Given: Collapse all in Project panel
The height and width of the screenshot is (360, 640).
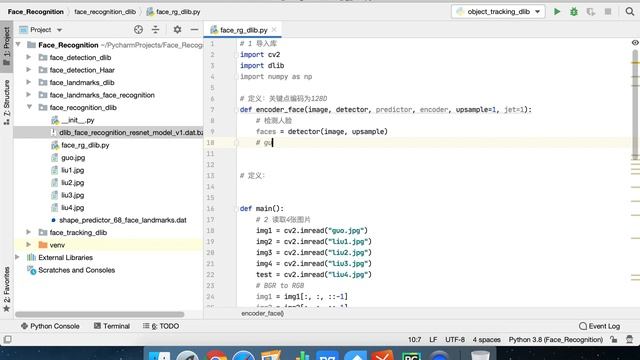Looking at the screenshot, I should click(156, 29).
